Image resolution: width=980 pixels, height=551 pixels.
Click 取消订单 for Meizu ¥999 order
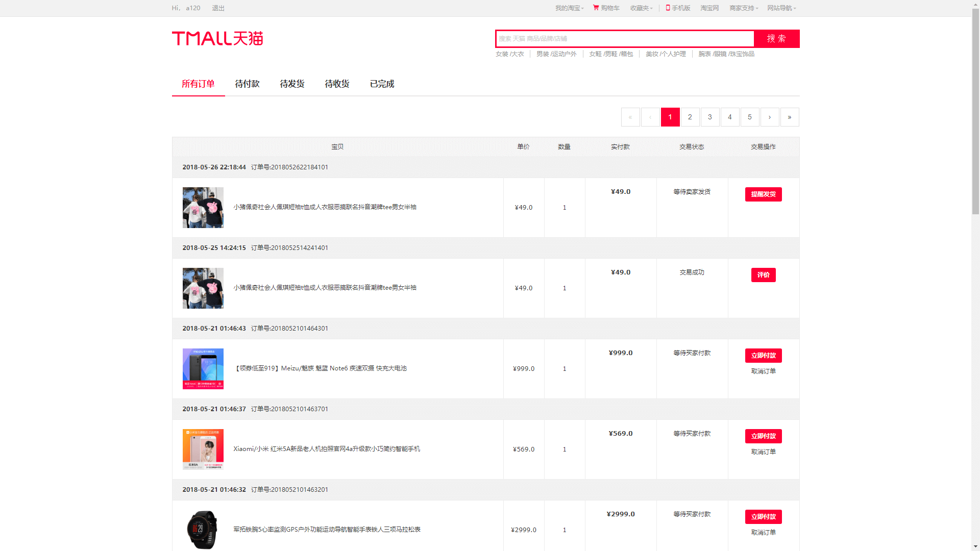[764, 371]
